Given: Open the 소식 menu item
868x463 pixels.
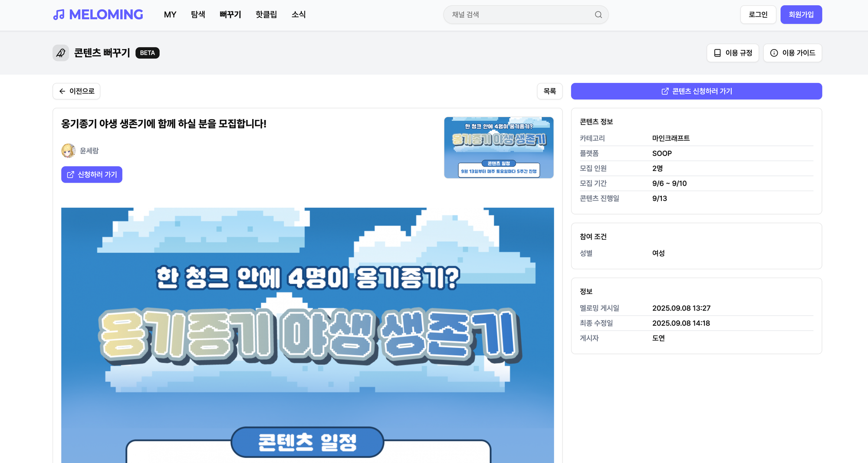Looking at the screenshot, I should click(299, 15).
